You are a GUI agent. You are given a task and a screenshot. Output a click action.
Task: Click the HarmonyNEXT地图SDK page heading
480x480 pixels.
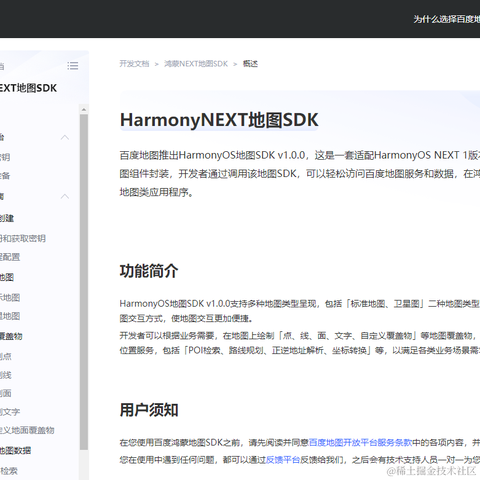click(x=219, y=120)
